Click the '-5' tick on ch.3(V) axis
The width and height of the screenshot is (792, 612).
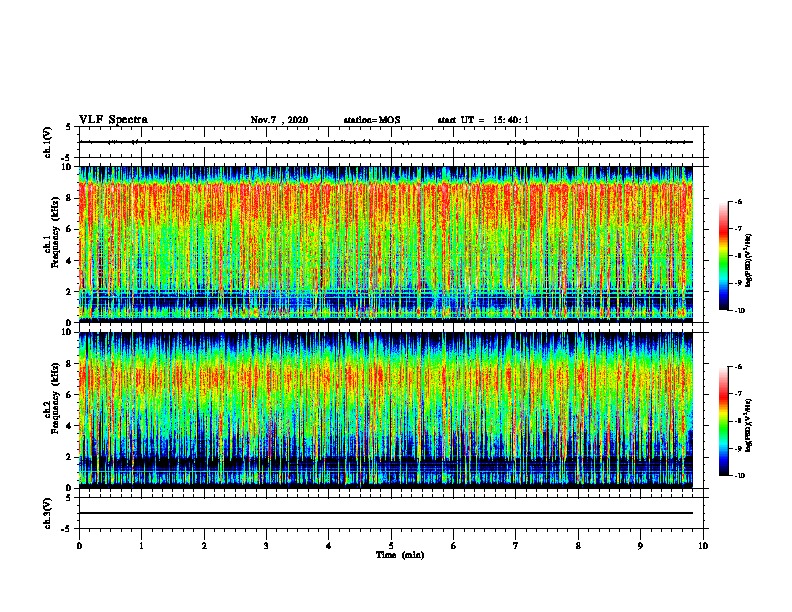pos(67,529)
